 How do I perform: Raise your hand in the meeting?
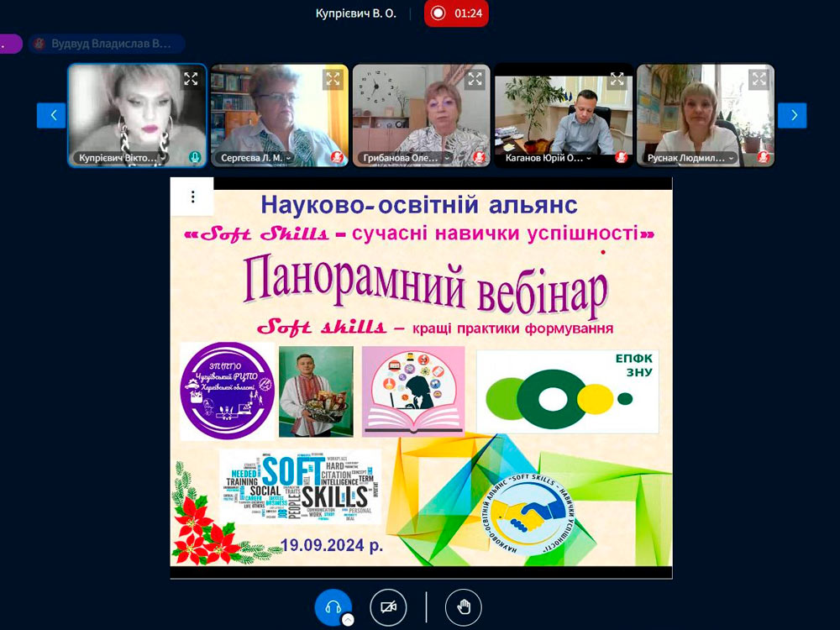(464, 607)
